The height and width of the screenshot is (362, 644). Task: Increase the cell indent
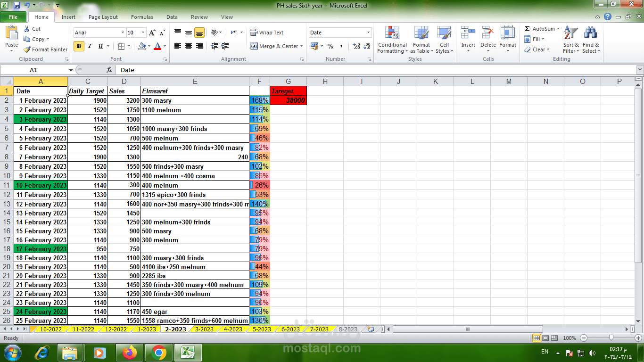pyautogui.click(x=225, y=46)
